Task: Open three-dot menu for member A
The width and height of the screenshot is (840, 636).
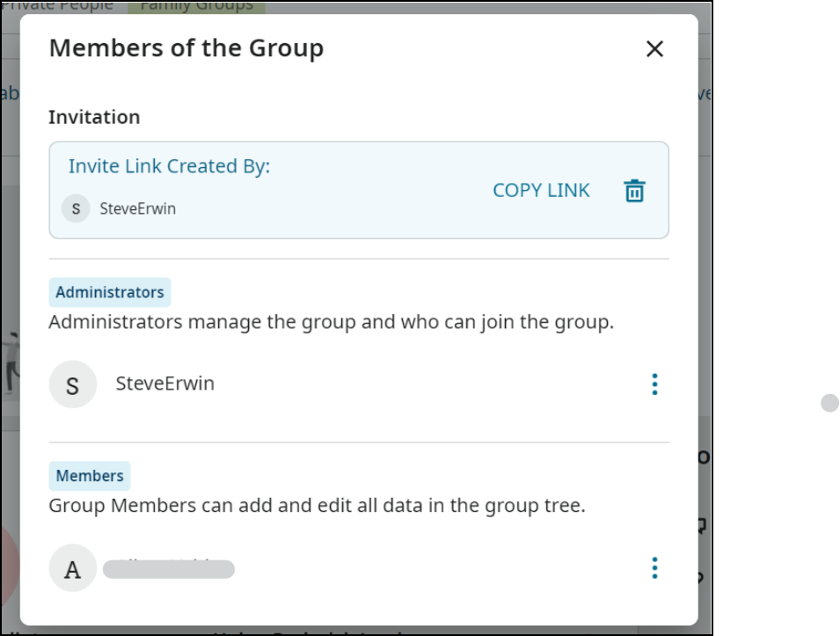Action: [654, 568]
